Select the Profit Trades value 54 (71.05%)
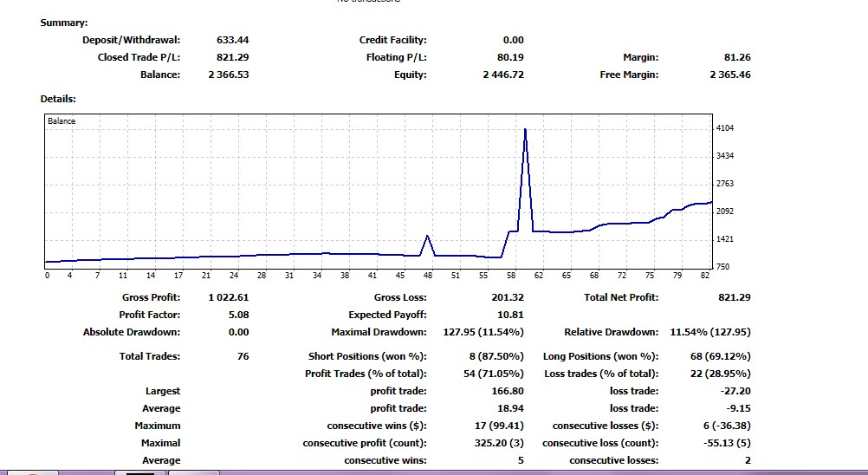This screenshot has width=868, height=475. [x=494, y=374]
